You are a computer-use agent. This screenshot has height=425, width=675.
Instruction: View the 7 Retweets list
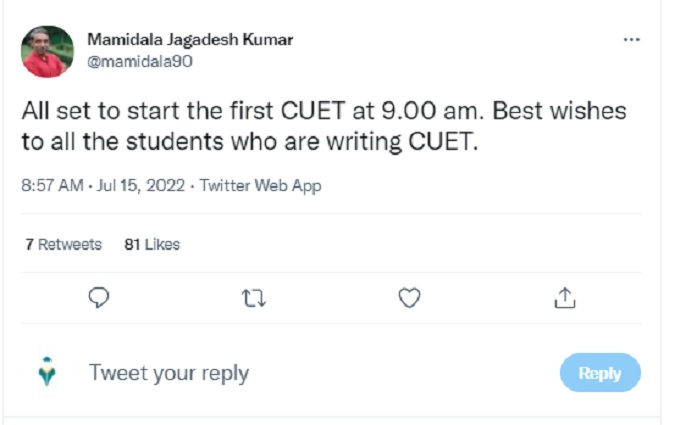click(63, 244)
